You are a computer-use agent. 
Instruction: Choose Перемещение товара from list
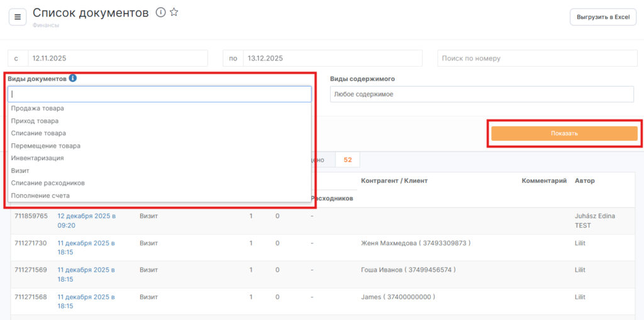[x=45, y=146]
